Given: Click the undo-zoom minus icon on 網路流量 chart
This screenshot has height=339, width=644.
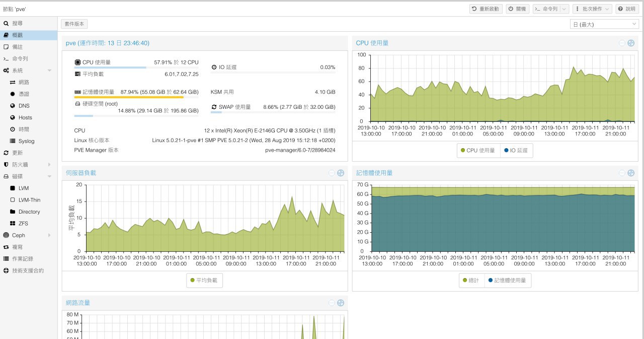Looking at the screenshot, I should (x=332, y=303).
